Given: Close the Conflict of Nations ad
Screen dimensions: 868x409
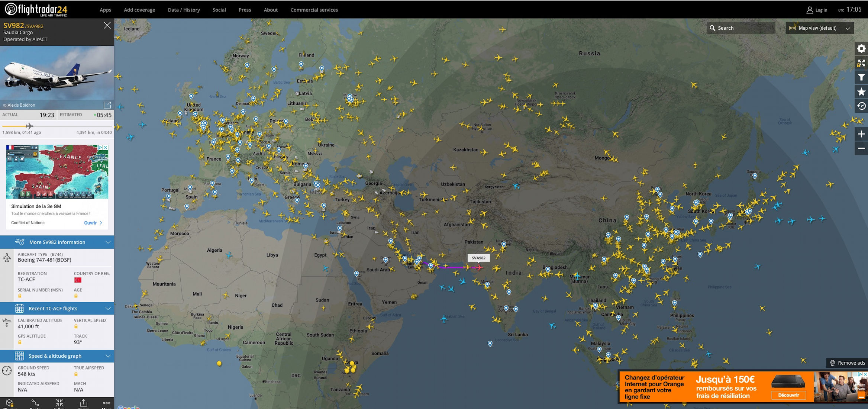Looking at the screenshot, I should [106, 148].
